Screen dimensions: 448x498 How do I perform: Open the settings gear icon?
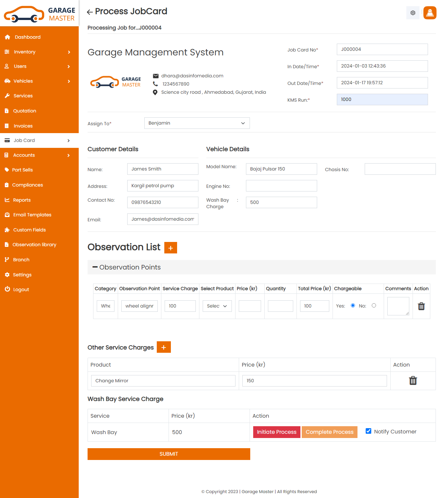pyautogui.click(x=413, y=13)
